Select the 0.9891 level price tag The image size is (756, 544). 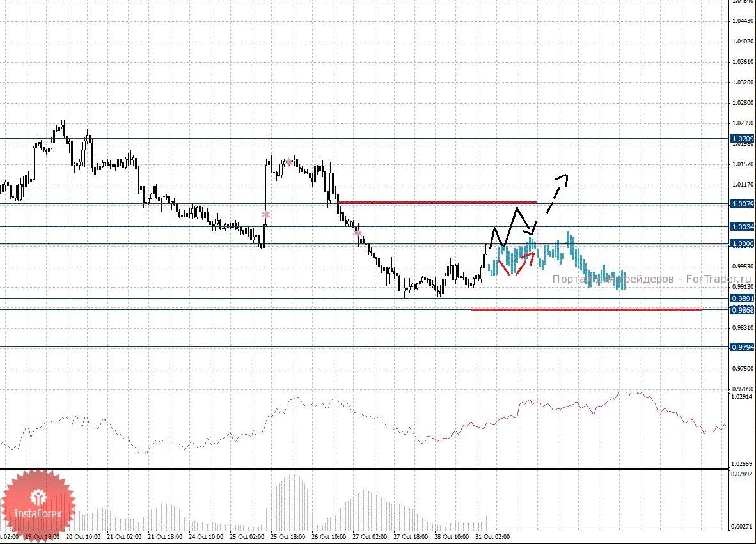743,299
